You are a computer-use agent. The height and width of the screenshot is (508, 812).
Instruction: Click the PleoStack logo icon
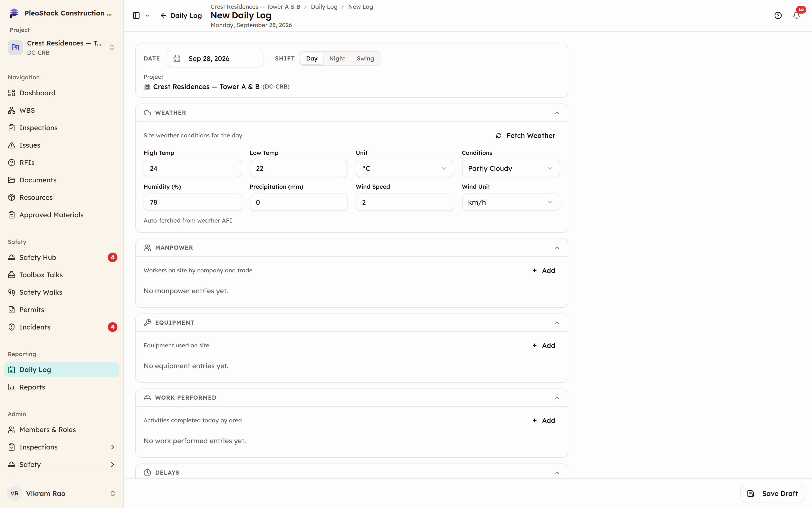14,13
